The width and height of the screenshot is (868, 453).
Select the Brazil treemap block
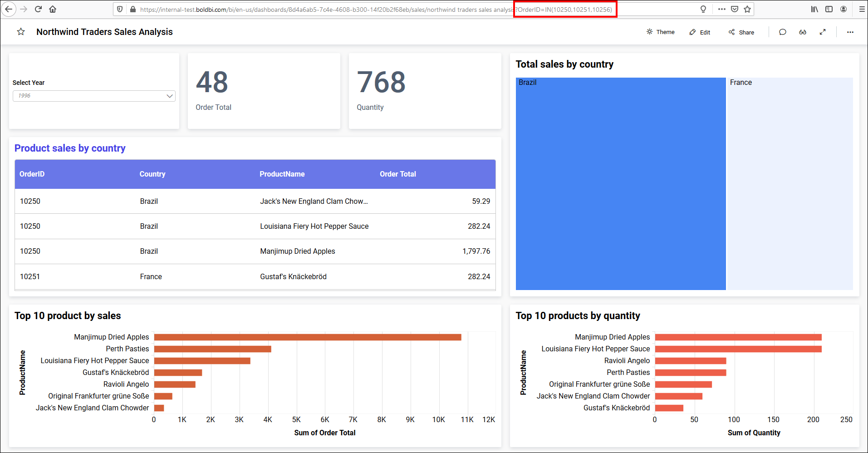tap(620, 184)
